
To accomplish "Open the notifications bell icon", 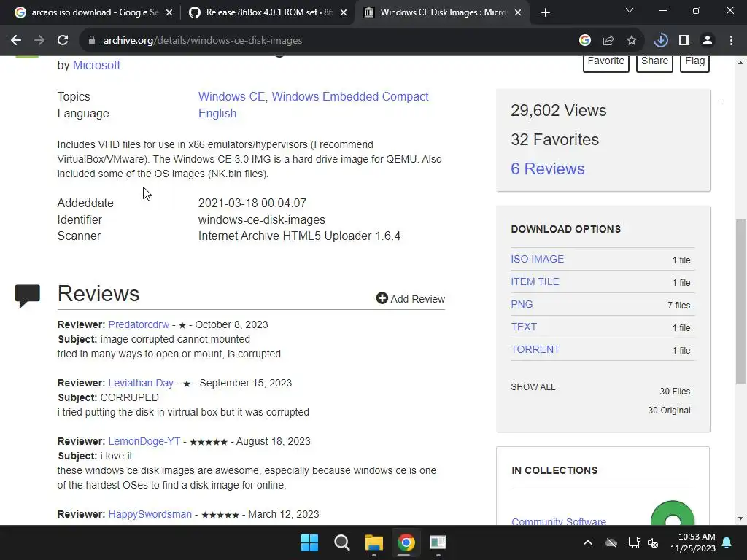I will (x=727, y=542).
